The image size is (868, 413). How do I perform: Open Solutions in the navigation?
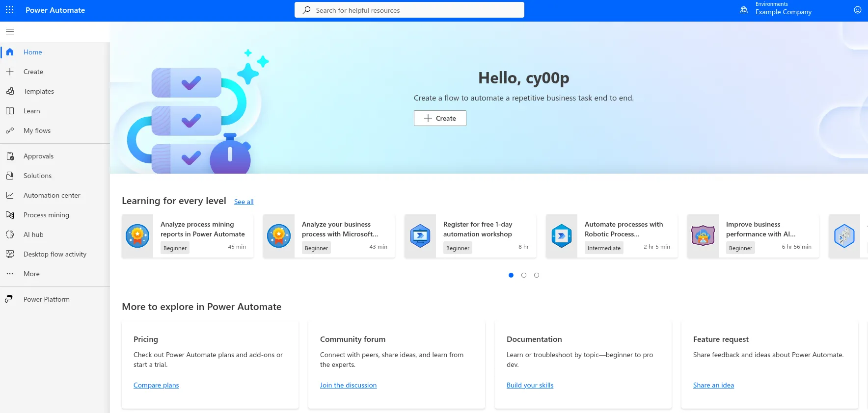pyautogui.click(x=38, y=176)
